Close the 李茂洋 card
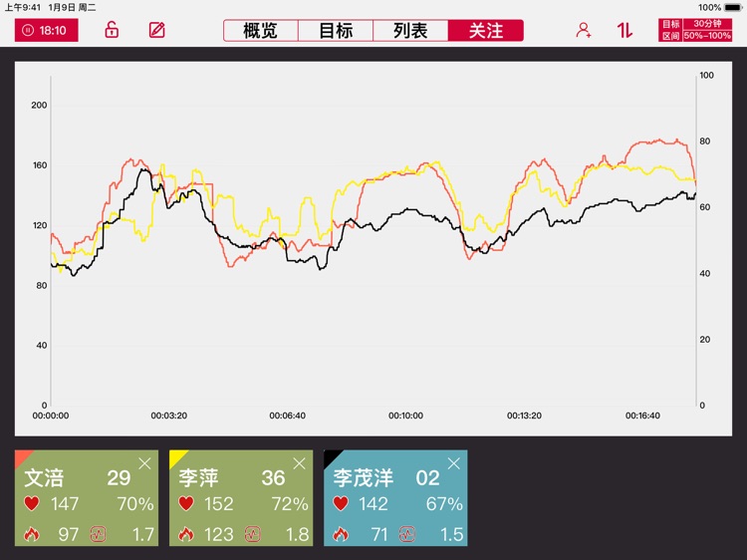 coord(454,463)
